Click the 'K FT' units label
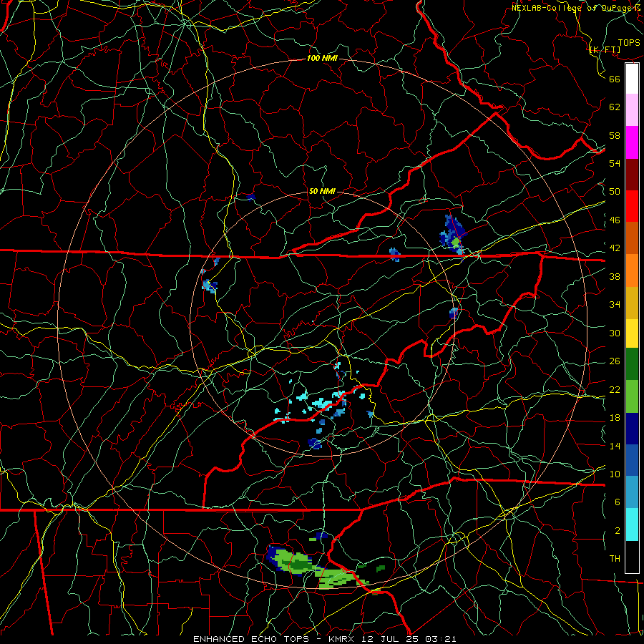Image resolution: width=644 pixels, height=644 pixels. click(605, 50)
